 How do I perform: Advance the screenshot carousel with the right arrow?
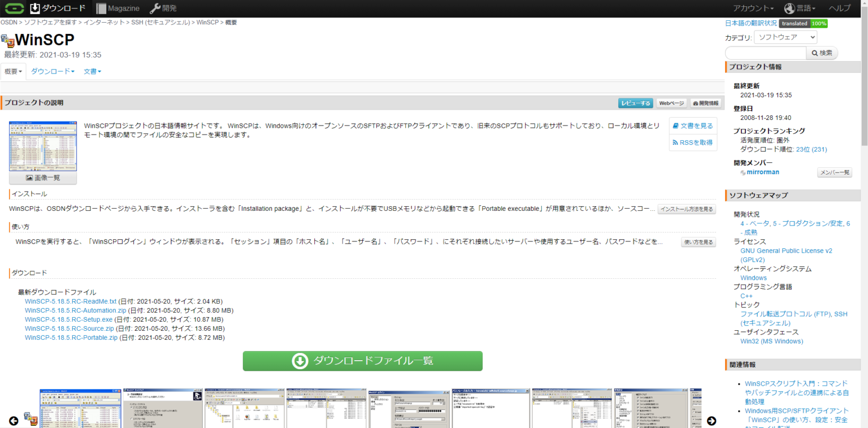point(711,421)
